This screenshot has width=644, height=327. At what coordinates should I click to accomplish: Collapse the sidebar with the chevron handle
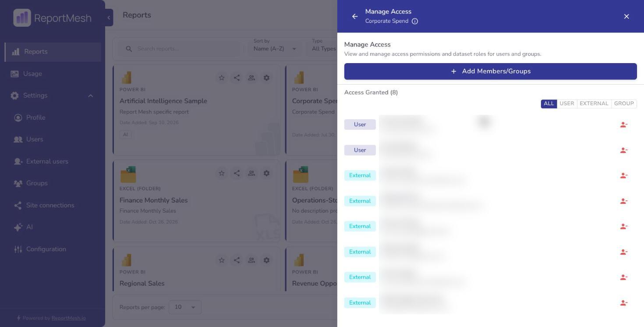(109, 18)
